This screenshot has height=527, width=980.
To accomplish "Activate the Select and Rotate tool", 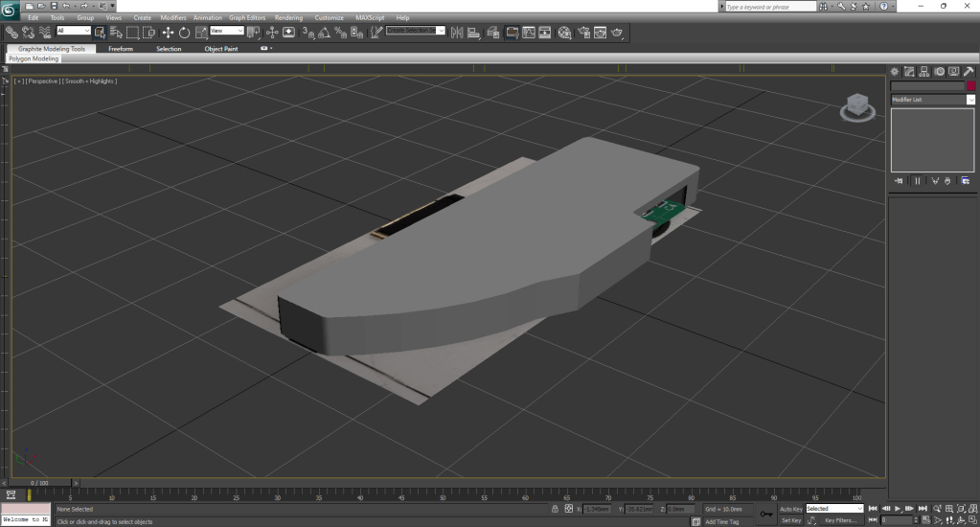I will coord(184,33).
